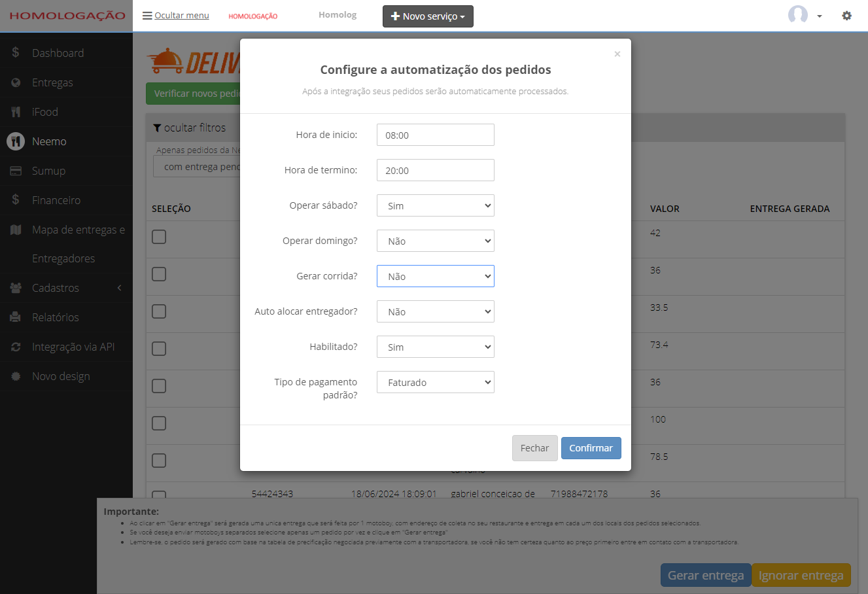Go to Entregadores in the sidebar

pyautogui.click(x=63, y=258)
